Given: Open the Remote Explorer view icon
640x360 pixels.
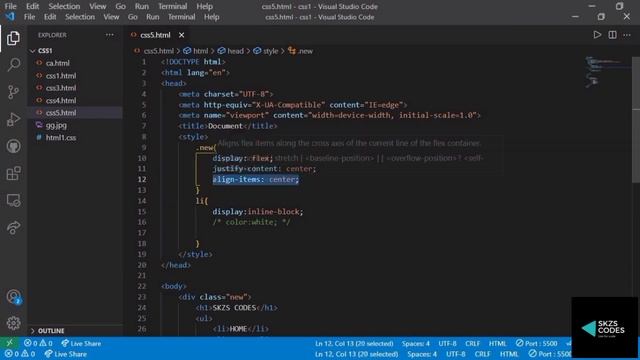Looking at the screenshot, I should tap(13, 200).
